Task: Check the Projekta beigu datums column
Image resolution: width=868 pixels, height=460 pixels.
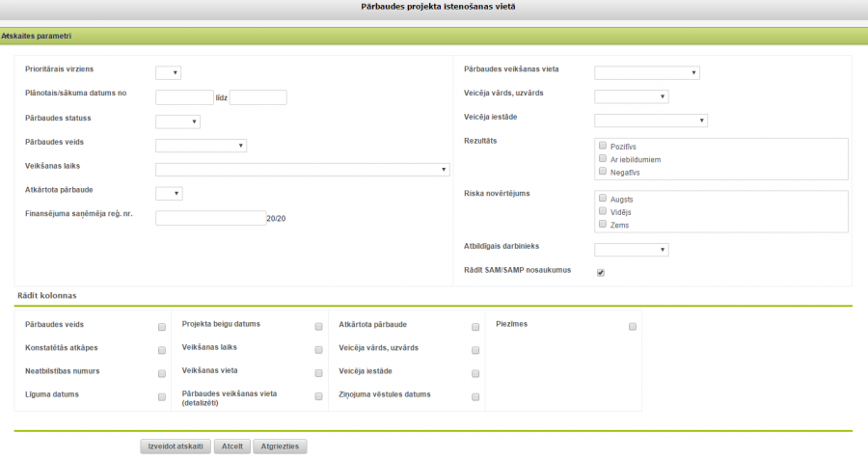Action: tap(318, 327)
